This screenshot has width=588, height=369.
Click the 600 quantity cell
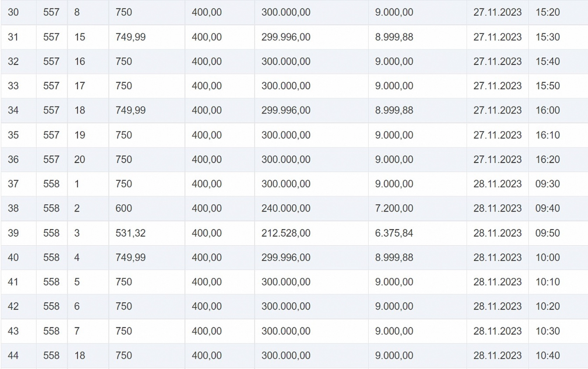(x=124, y=208)
